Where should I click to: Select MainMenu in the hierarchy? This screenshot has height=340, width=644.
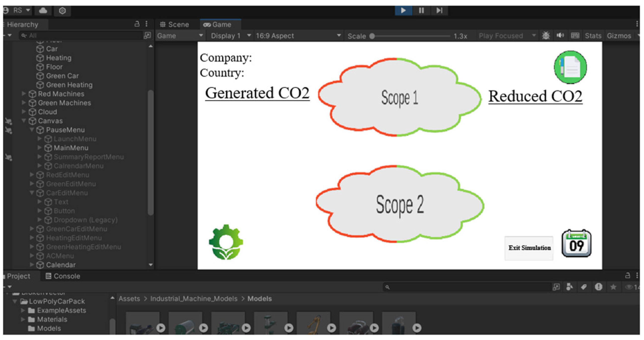(71, 148)
